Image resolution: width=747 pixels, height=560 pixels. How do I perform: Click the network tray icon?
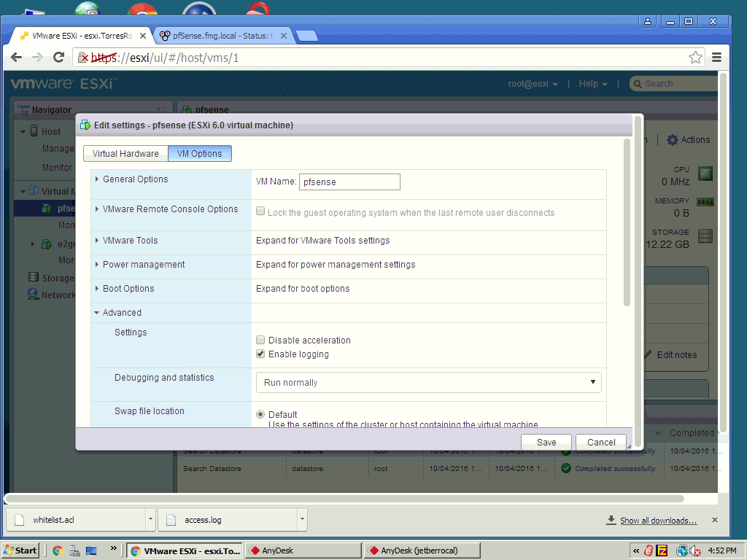coord(681,551)
